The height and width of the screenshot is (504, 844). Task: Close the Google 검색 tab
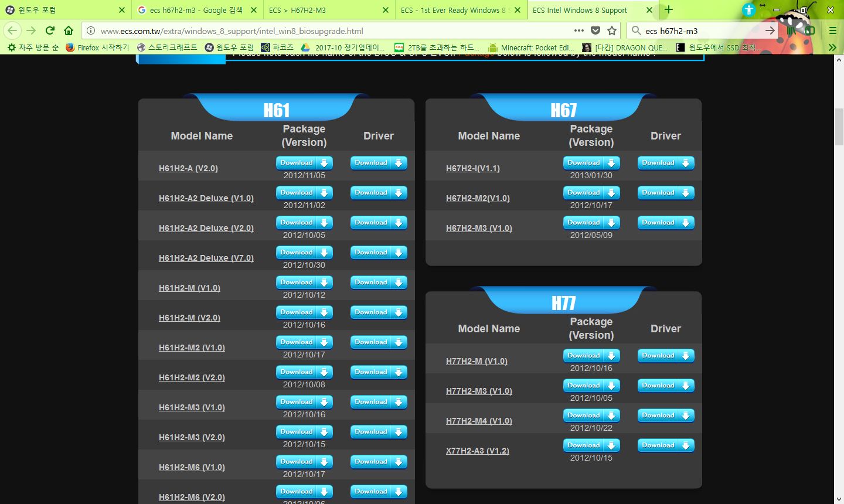253,10
